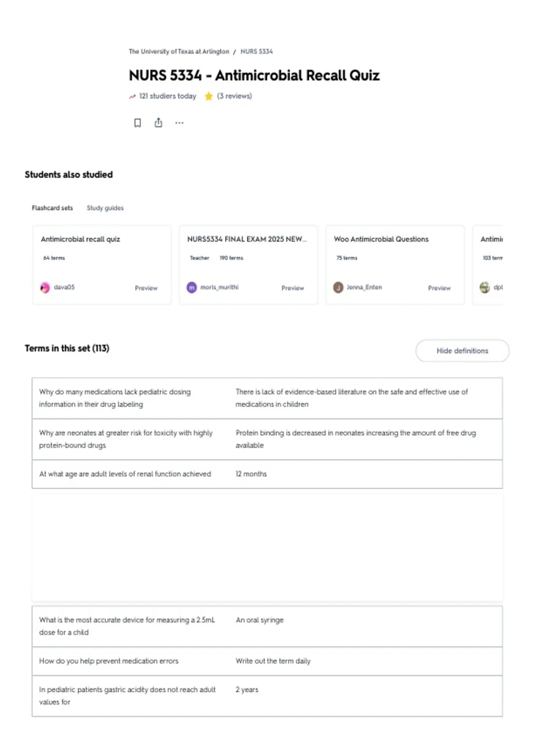Click dava05's profile avatar
This screenshot has height=756, width=534.
(x=45, y=288)
